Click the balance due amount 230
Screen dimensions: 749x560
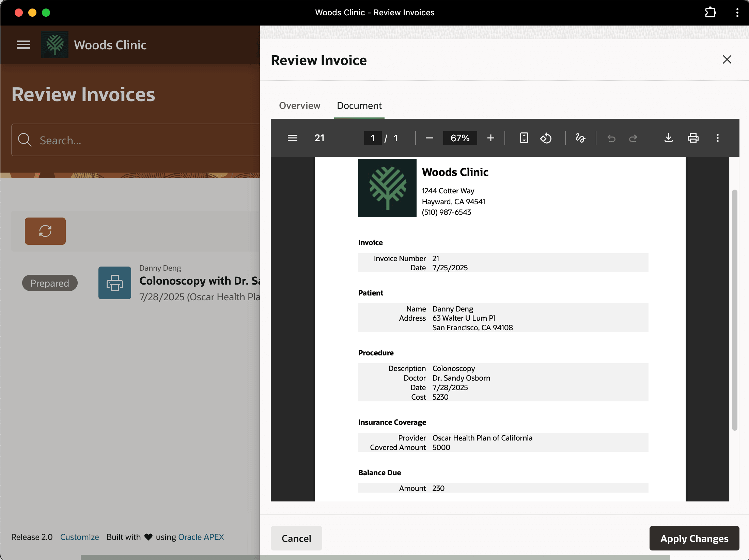pyautogui.click(x=438, y=488)
